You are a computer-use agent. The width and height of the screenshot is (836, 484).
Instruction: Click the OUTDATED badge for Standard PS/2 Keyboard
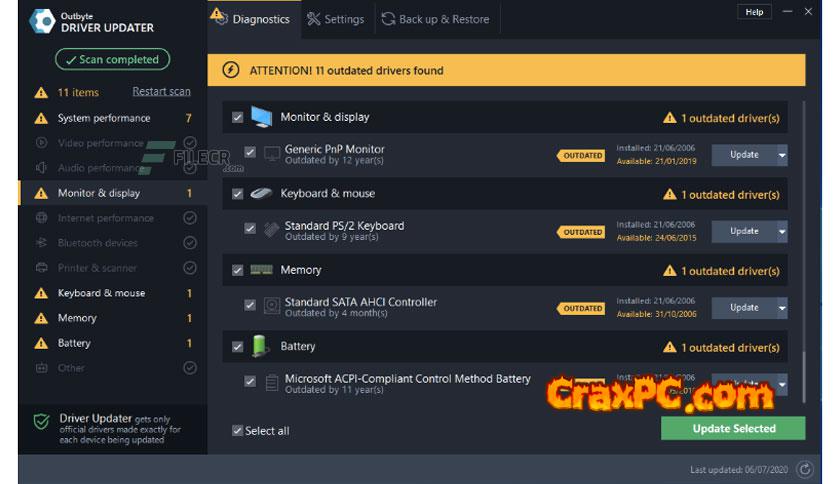581,232
